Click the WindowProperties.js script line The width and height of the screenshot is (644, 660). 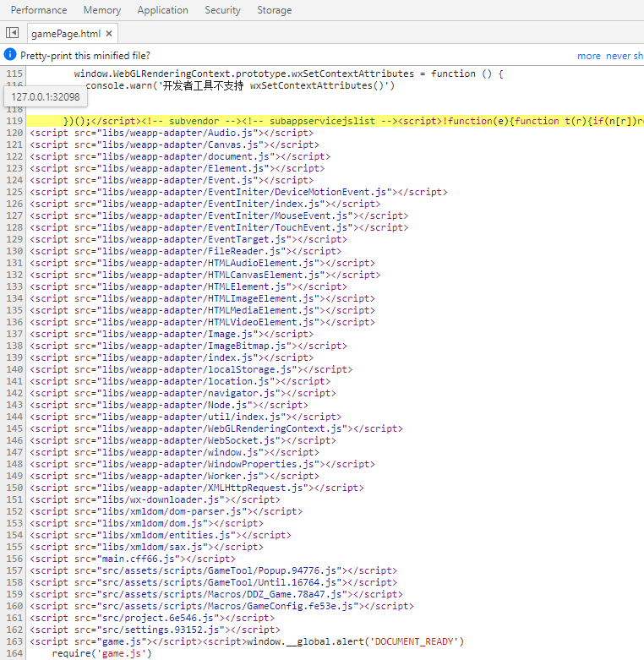coord(202,464)
